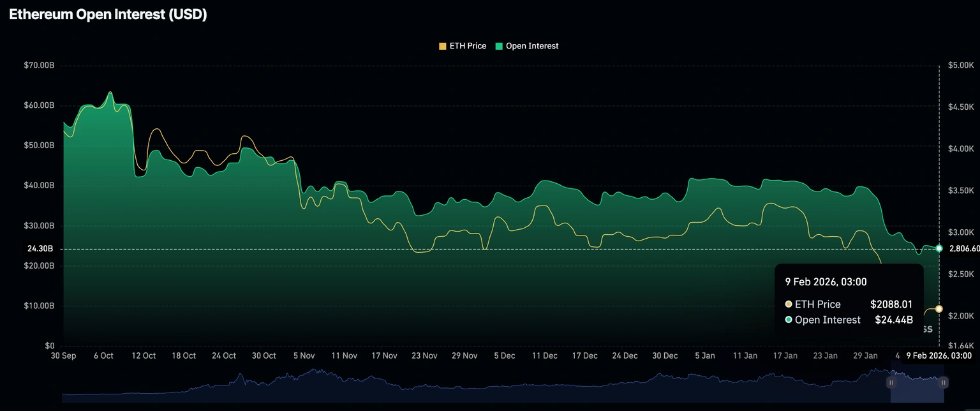Click the green dot in the tooltip
The width and height of the screenshot is (980, 411).
[789, 320]
